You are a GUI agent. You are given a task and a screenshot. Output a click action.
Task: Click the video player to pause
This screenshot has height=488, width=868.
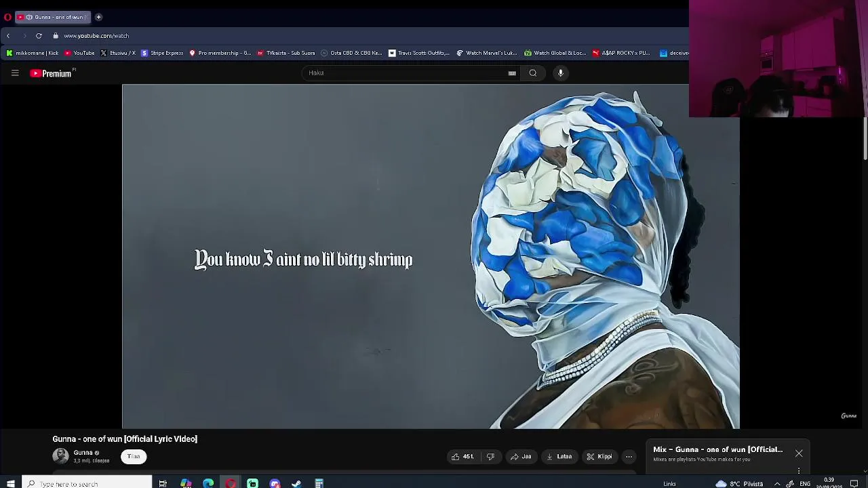coord(431,256)
